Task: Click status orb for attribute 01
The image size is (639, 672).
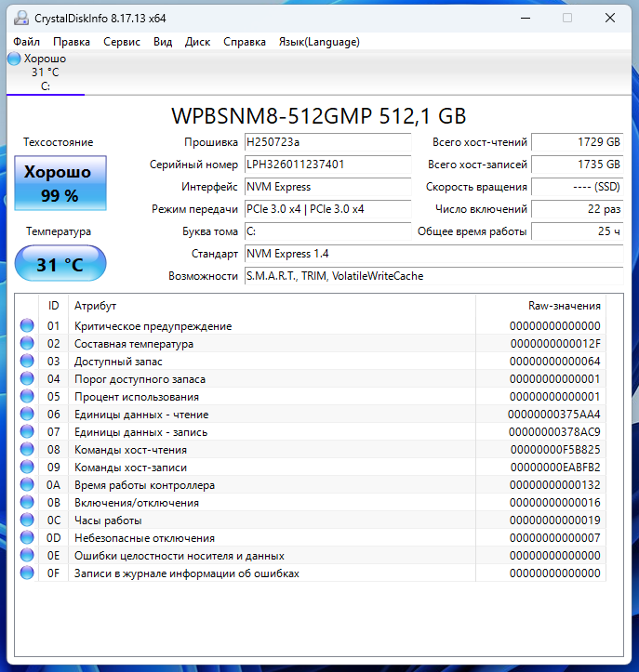Action: point(27,325)
